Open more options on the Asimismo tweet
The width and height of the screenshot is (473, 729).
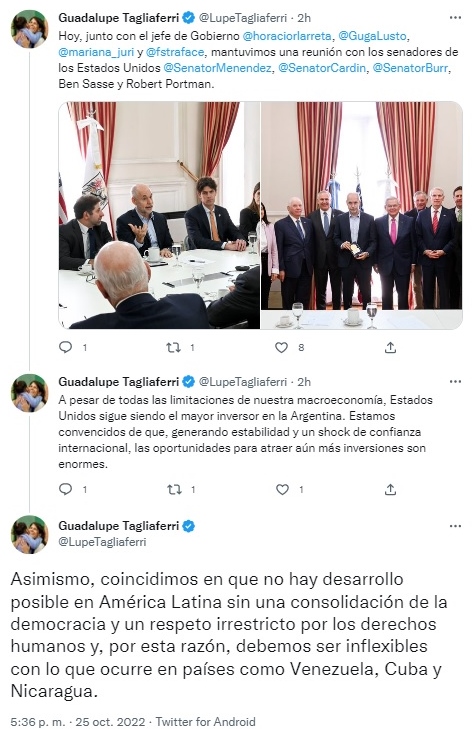click(x=455, y=526)
